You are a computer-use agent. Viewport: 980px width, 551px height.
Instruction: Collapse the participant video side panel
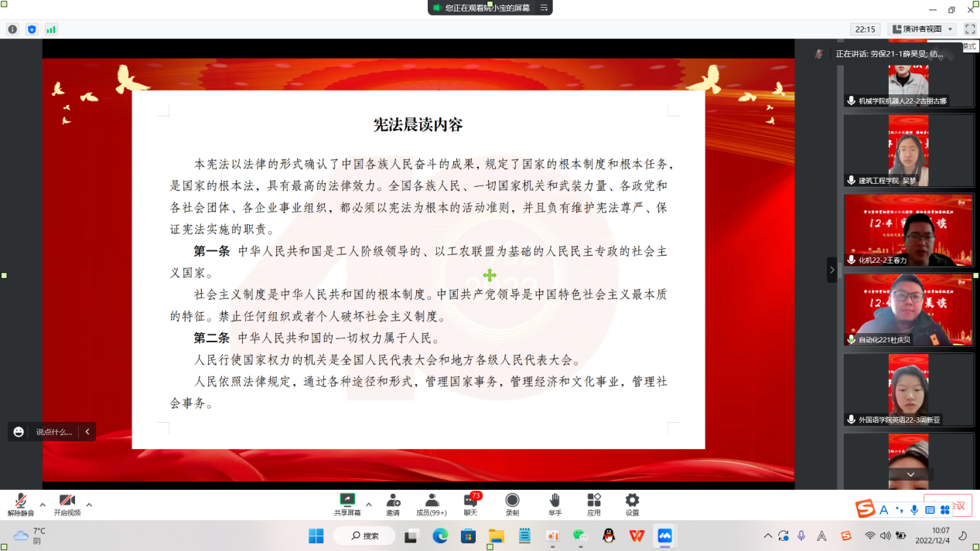click(831, 270)
